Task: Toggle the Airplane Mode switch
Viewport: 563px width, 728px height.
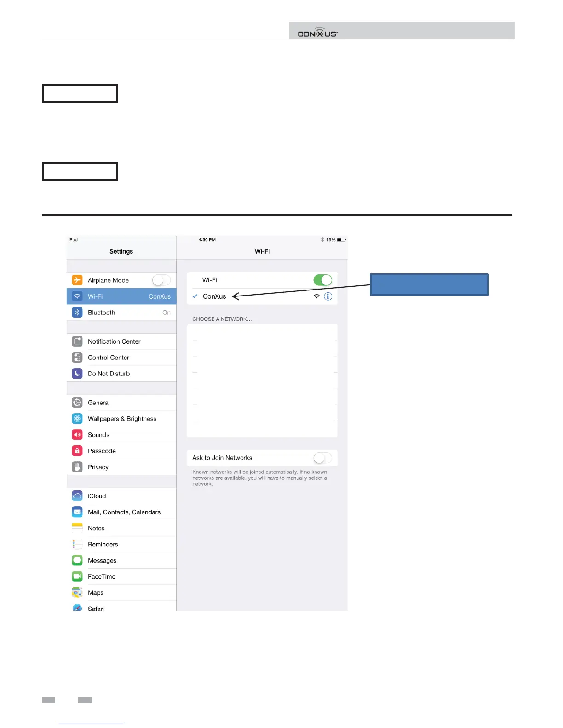Action: (161, 280)
